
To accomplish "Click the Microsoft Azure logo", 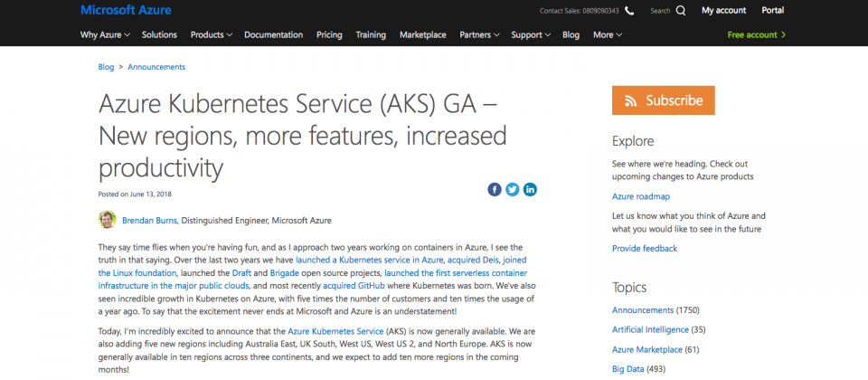I will [126, 10].
